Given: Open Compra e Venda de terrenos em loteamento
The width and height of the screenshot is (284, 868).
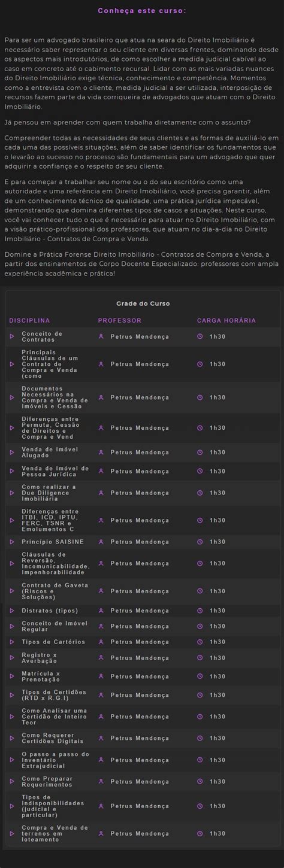Looking at the screenshot, I should (x=55, y=833).
